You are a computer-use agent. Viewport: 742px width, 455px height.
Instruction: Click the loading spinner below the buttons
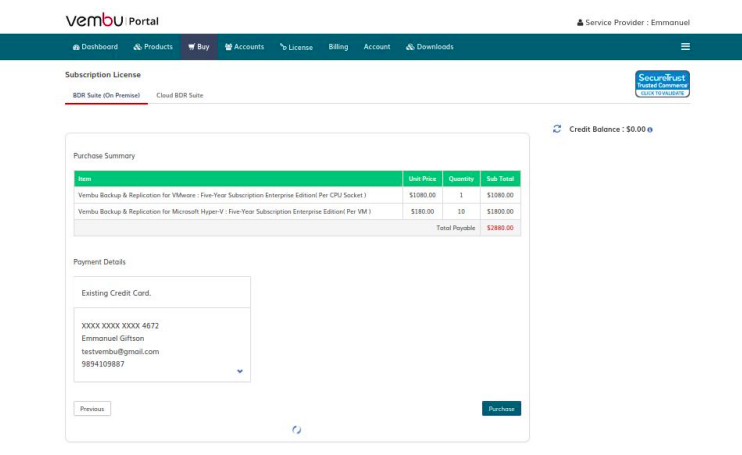click(x=296, y=429)
